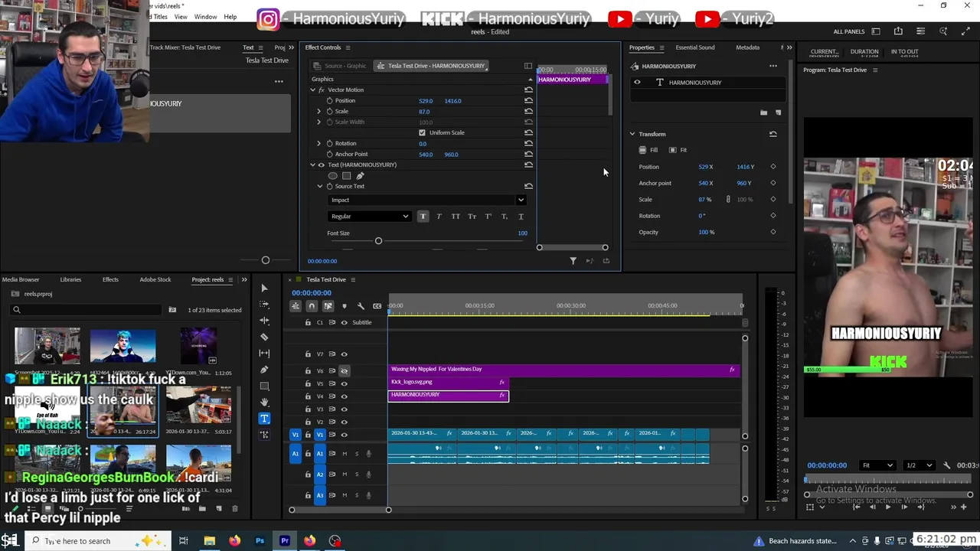Open the Regular font style dropdown
980x551 pixels.
[x=369, y=217]
